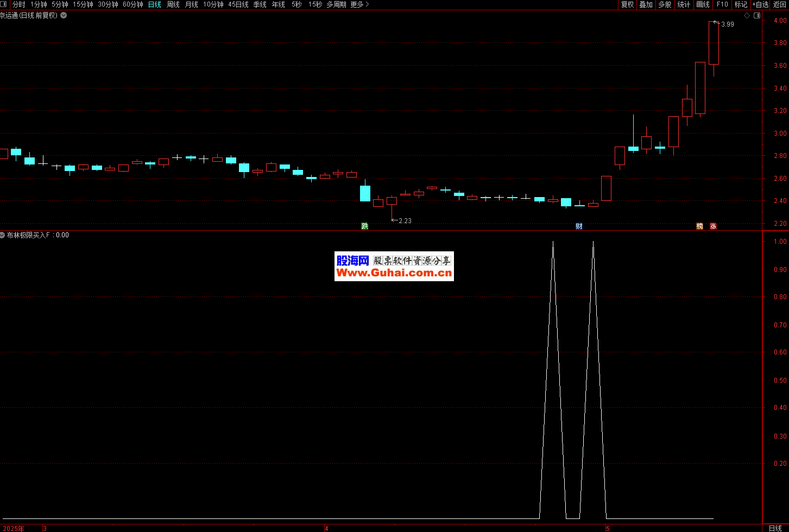Click the 复权 adjustment button
Screen dimensions: 789x532
coord(628,4)
